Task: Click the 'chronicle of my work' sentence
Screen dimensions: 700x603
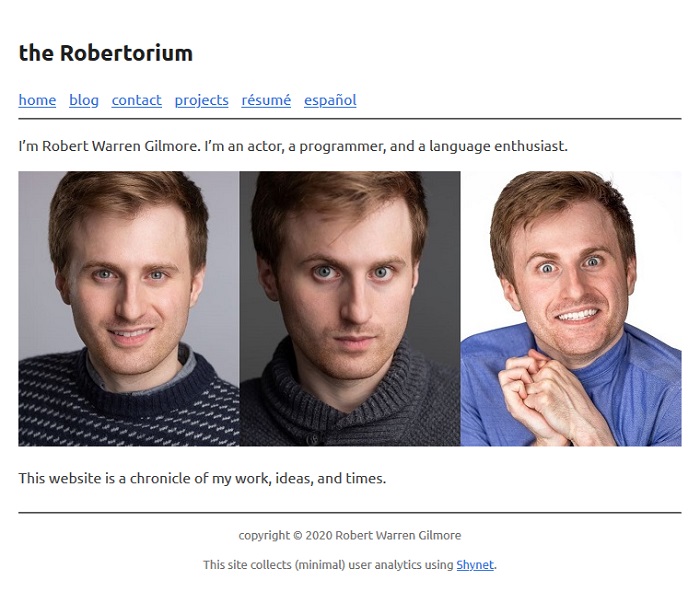Action: tap(202, 478)
